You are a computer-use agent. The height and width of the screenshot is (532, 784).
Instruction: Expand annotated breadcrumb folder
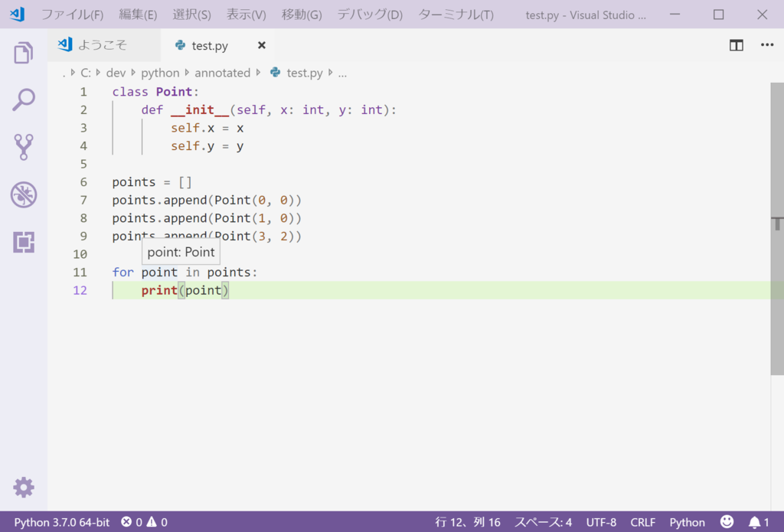click(223, 73)
